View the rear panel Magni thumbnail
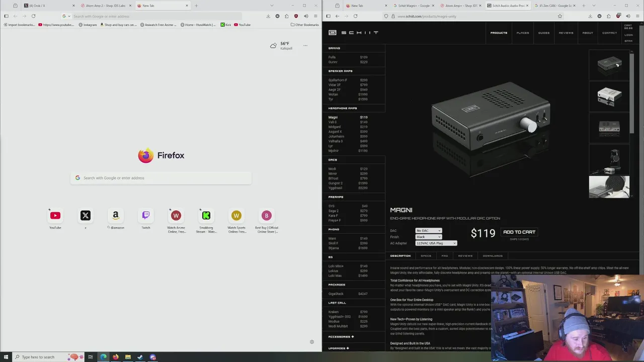Image resolution: width=644 pixels, height=362 pixels. 609,128
